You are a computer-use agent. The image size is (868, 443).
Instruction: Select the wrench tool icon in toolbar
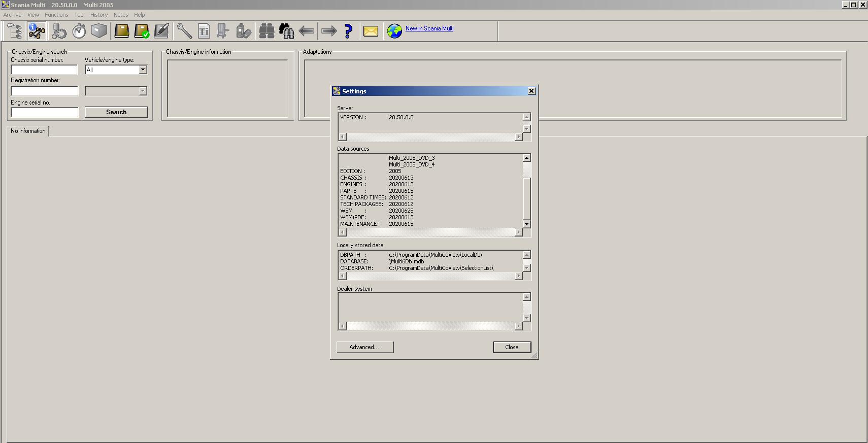pos(184,31)
